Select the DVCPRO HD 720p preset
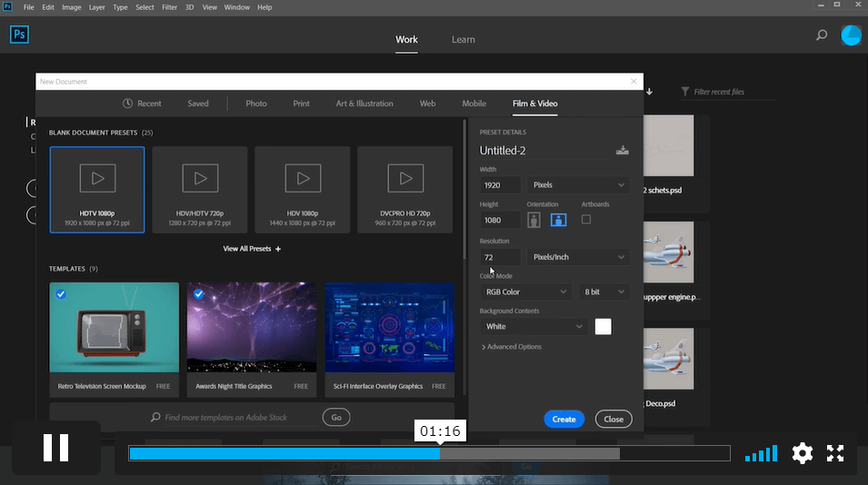Image resolution: width=868 pixels, height=485 pixels. [x=405, y=190]
